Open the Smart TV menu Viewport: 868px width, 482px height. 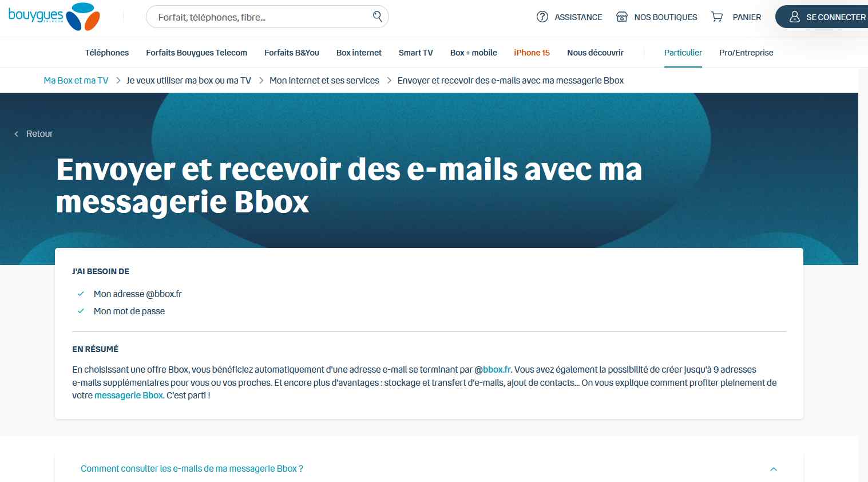[x=416, y=53]
